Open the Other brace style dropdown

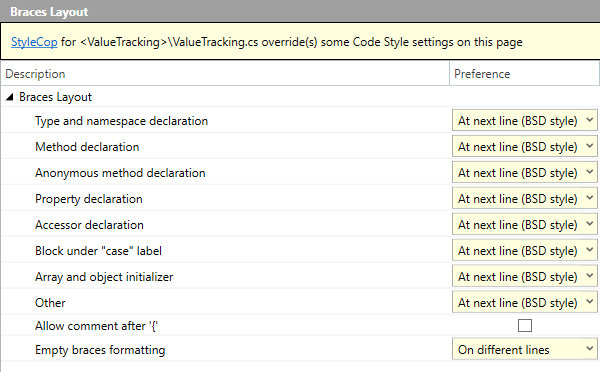pyautogui.click(x=525, y=303)
